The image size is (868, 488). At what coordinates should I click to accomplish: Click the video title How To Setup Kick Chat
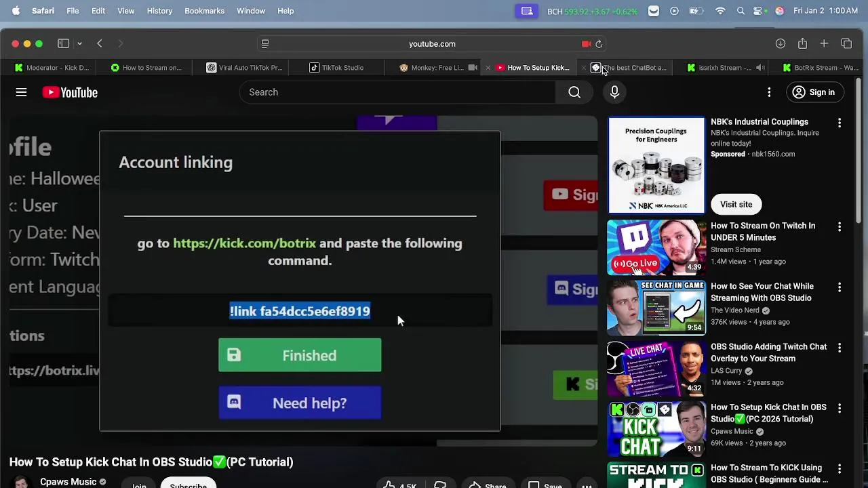151,462
